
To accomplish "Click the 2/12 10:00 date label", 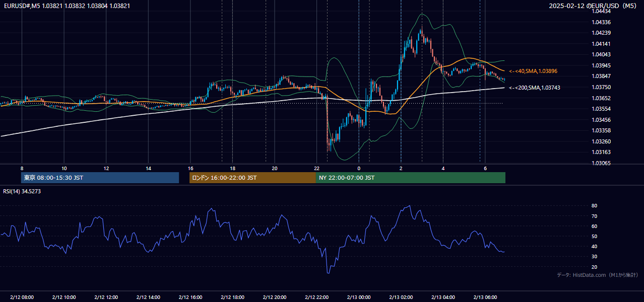I will [64, 297].
